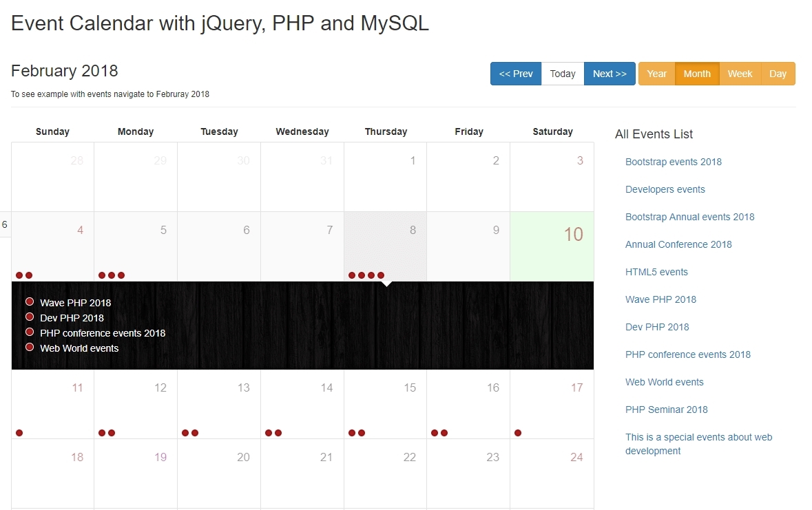This screenshot has width=812, height=510.
Task: Click the right event dot on February 15
Action: coord(362,433)
